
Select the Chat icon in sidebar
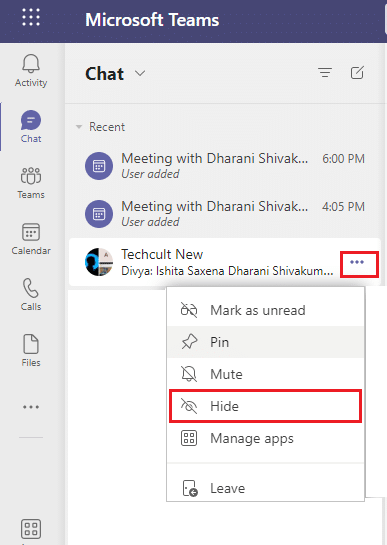31,127
